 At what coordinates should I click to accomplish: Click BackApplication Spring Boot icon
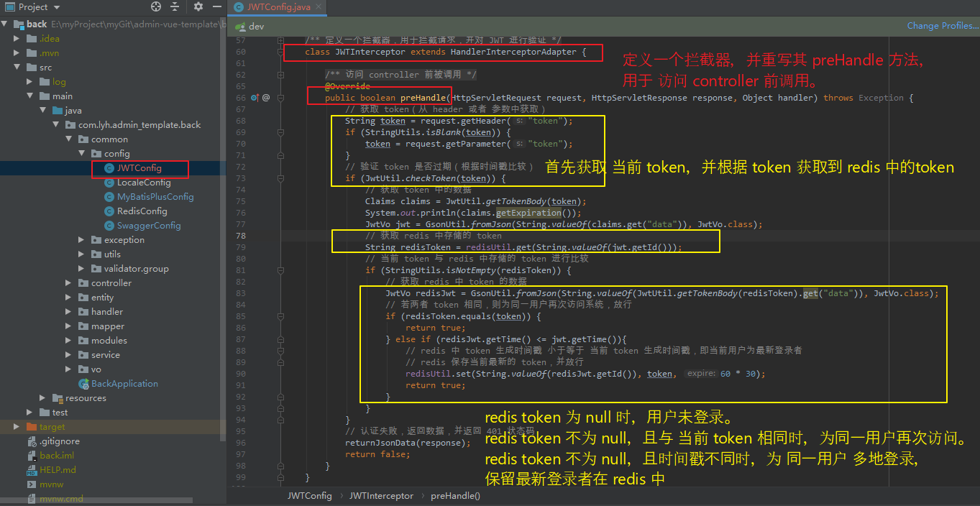83,383
